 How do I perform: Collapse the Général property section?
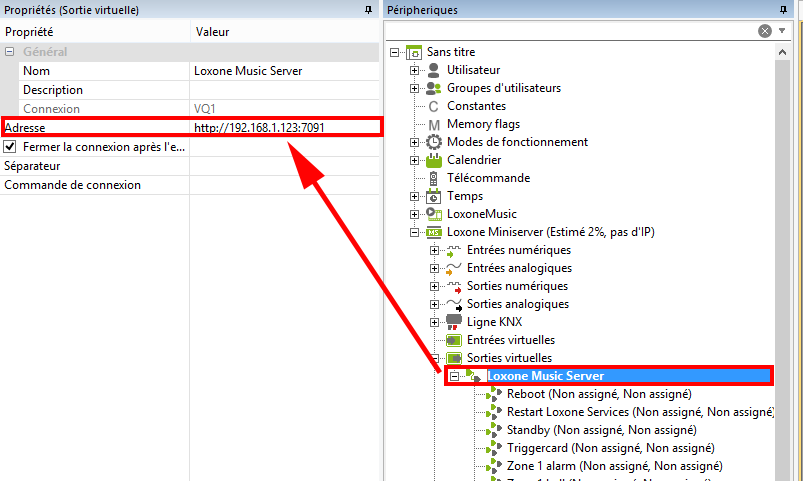point(10,52)
